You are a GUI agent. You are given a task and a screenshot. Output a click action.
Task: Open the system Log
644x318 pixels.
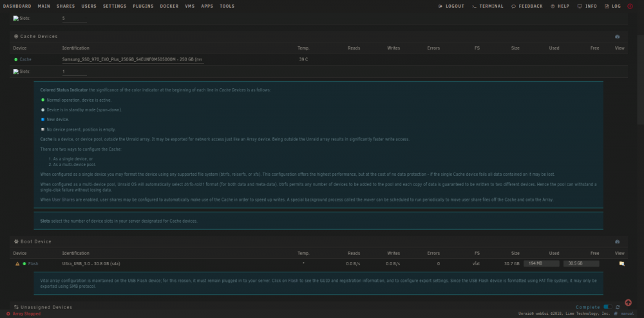613,6
